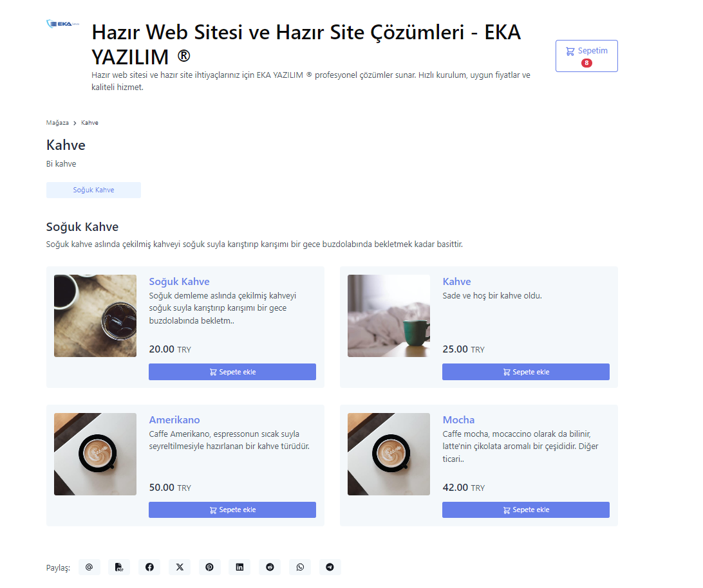Screen dimensions: 703x588
Task: Click the Soğuk Kahve product thumbnail
Action: coord(95,316)
